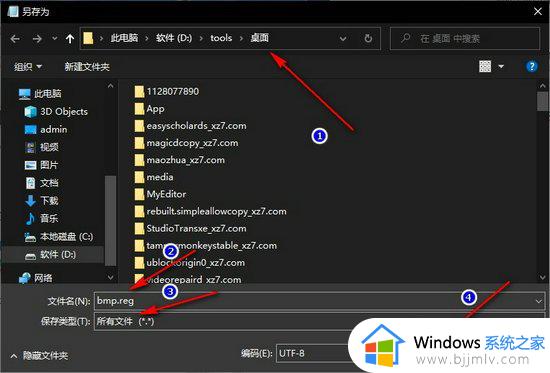This screenshot has height=373, width=550.
Task: Open 音乐 in the sidebar
Action: 41,219
